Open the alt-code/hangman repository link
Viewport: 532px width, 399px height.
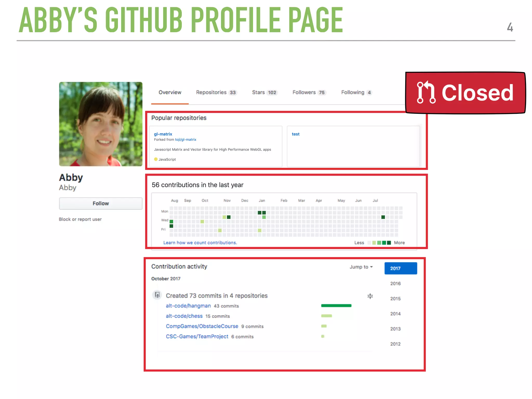click(188, 306)
